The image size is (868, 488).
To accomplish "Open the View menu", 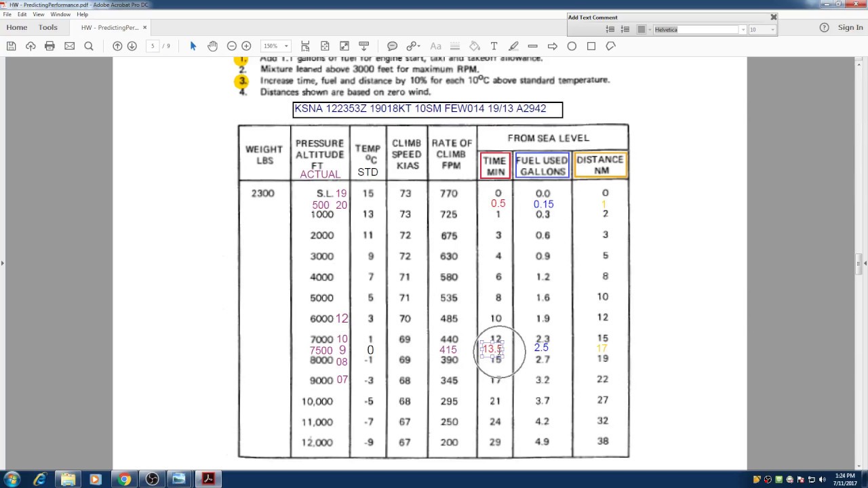I will [x=39, y=14].
